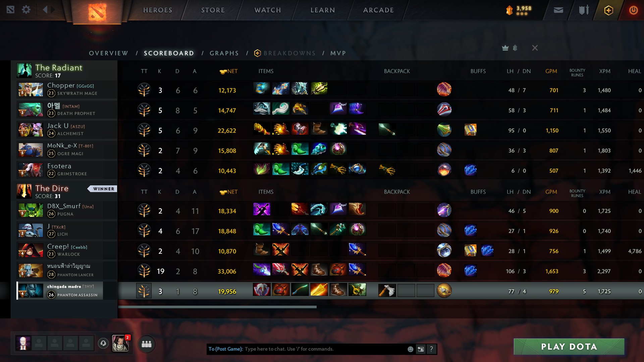Screen dimensions: 644x362
Task: Open the party members group icon
Action: tap(147, 344)
